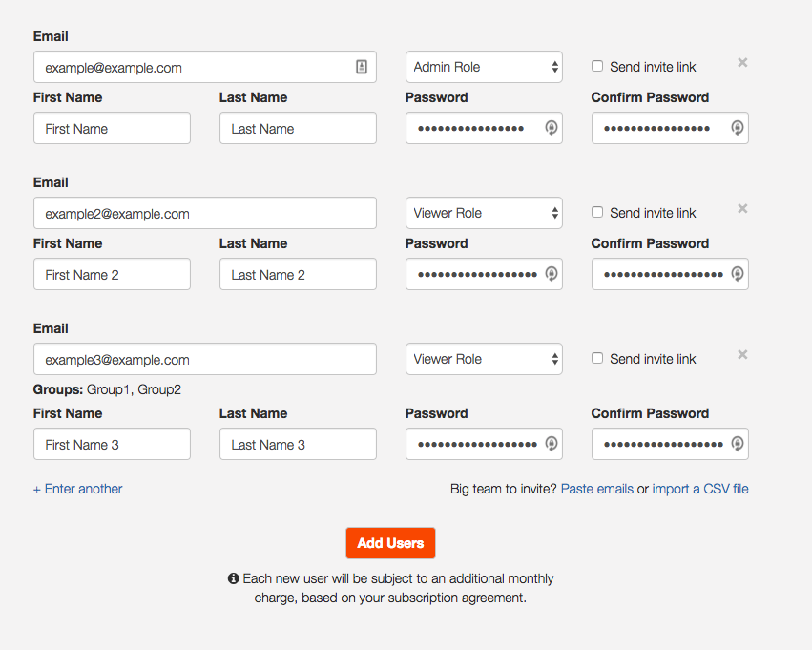The image size is (812, 650).
Task: Click the contact card icon in first email field
Action: [362, 67]
